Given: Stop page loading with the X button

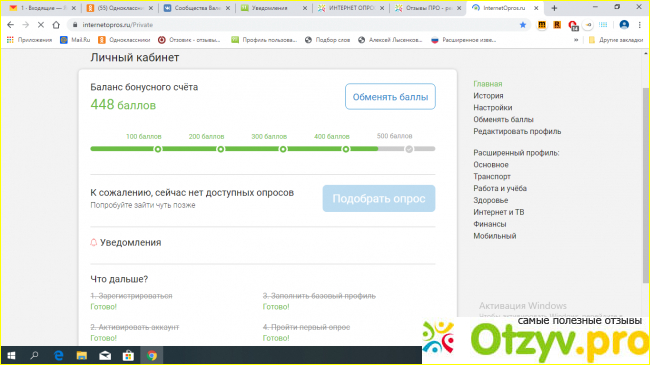Looking at the screenshot, I should 41,25.
